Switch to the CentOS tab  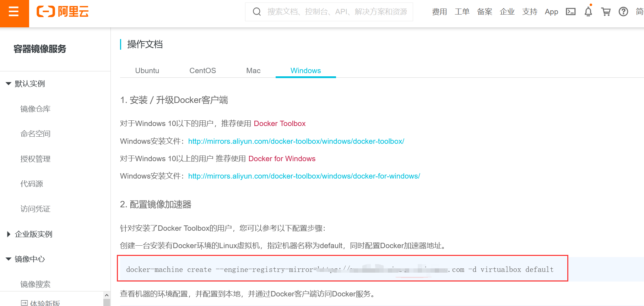tap(202, 71)
